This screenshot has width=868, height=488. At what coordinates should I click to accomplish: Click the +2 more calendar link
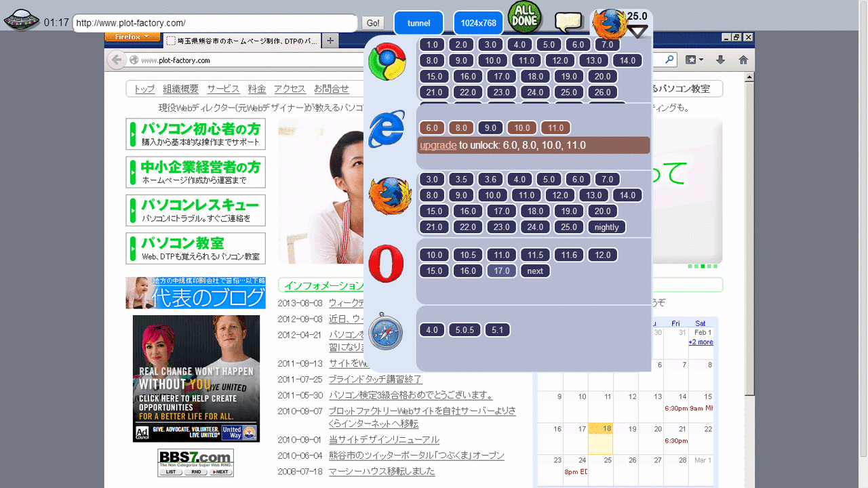tap(701, 342)
